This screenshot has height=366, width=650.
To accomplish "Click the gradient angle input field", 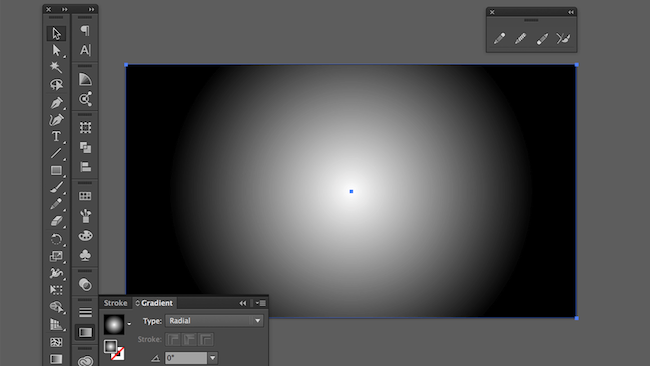I will (186, 358).
